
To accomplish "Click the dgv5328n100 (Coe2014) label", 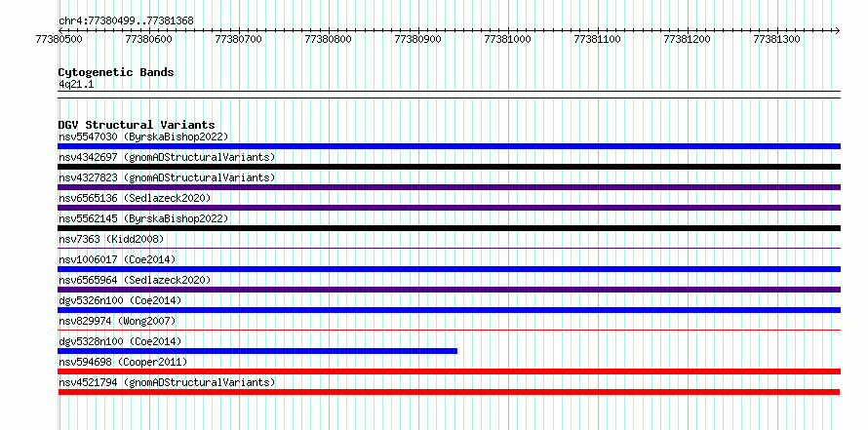I will click(x=120, y=341).
